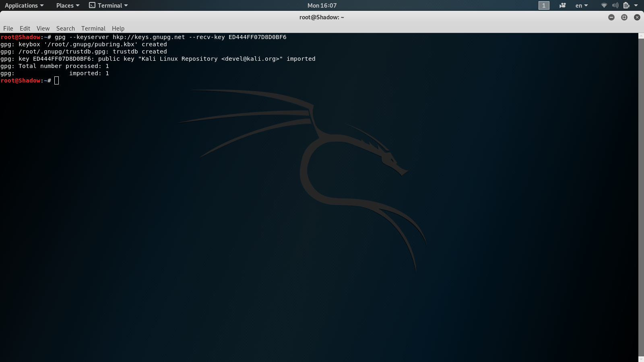Image resolution: width=644 pixels, height=362 pixels.
Task: Open the Search menu
Action: point(66,29)
